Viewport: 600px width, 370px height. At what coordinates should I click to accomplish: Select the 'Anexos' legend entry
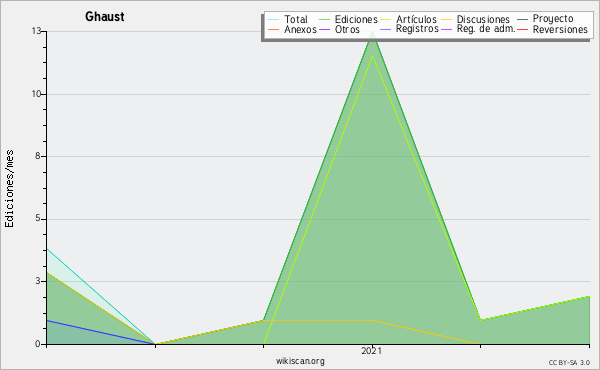click(300, 29)
